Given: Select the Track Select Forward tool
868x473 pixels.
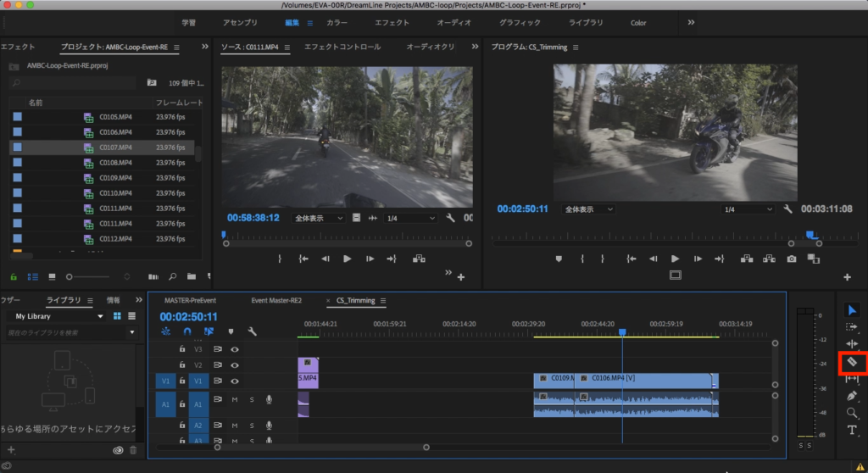Looking at the screenshot, I should 852,326.
